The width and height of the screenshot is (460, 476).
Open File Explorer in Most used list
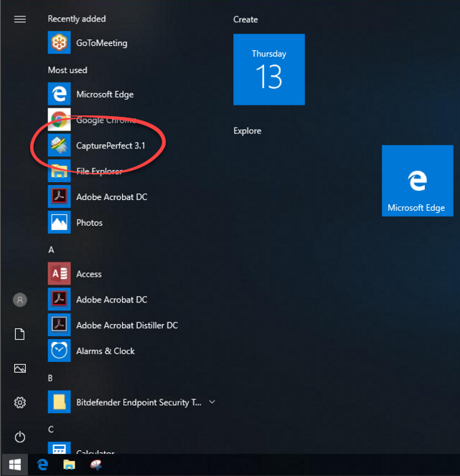[98, 171]
